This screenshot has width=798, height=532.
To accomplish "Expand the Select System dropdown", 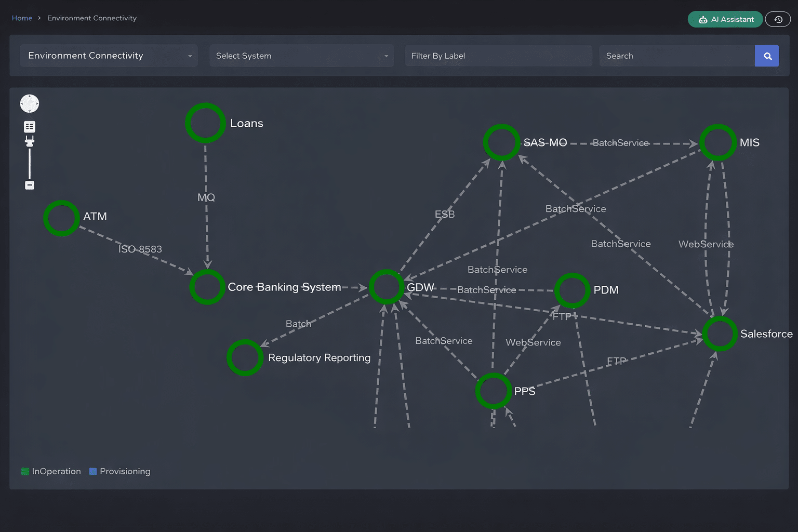I will point(301,56).
